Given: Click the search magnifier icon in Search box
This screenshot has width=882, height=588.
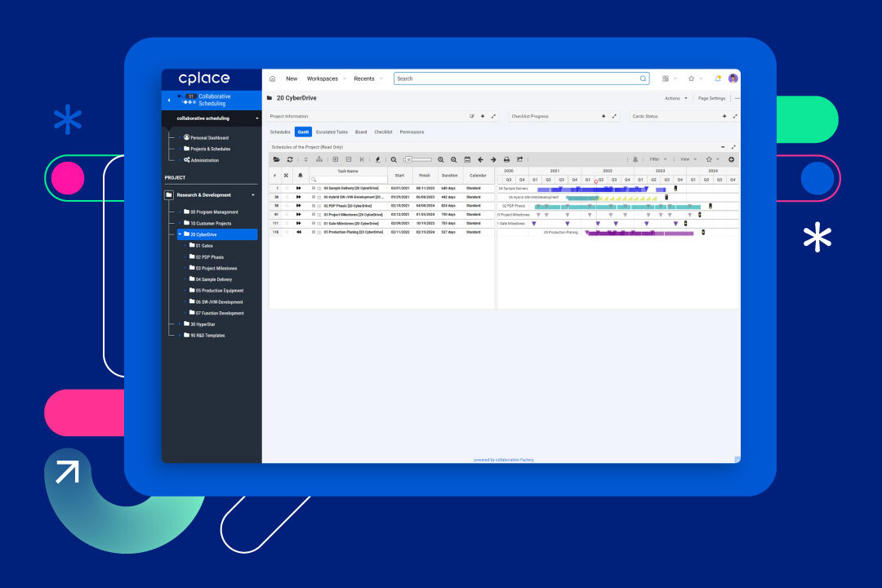Looking at the screenshot, I should pyautogui.click(x=643, y=78).
